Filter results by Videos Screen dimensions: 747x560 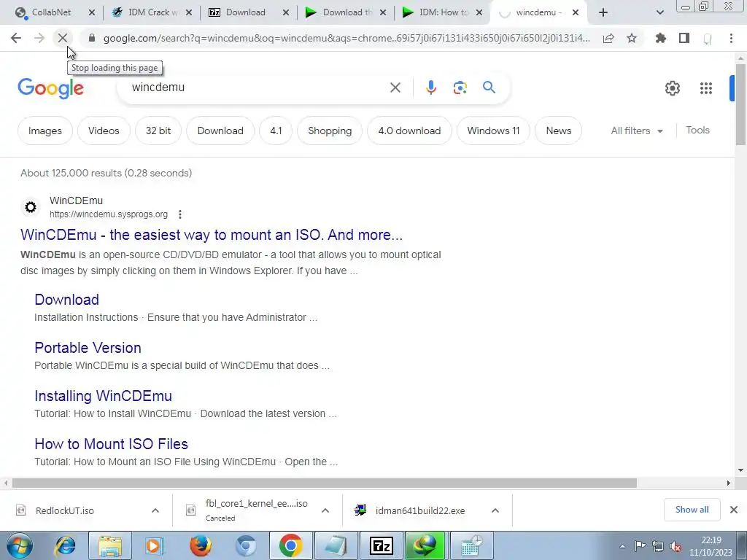tap(104, 131)
